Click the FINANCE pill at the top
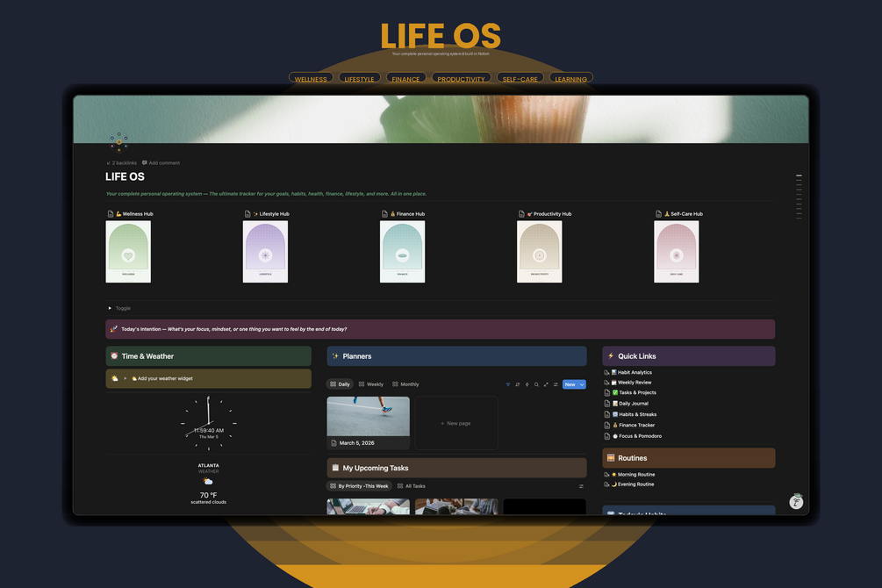 405,79
